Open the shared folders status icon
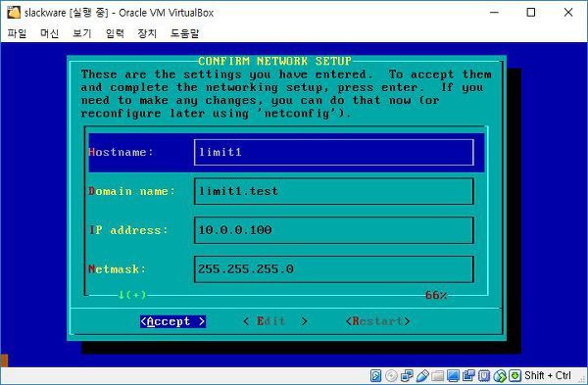 point(438,376)
